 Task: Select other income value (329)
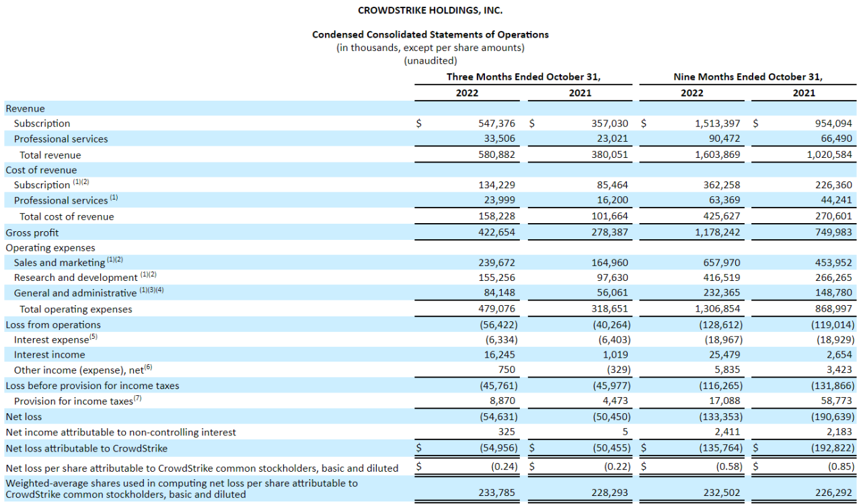[x=617, y=370]
